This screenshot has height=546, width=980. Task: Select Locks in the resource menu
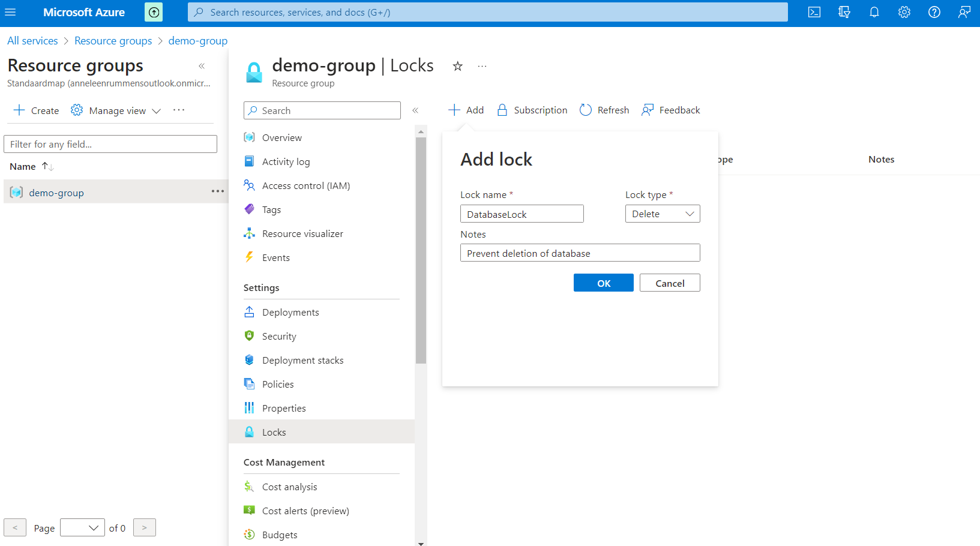(322, 431)
